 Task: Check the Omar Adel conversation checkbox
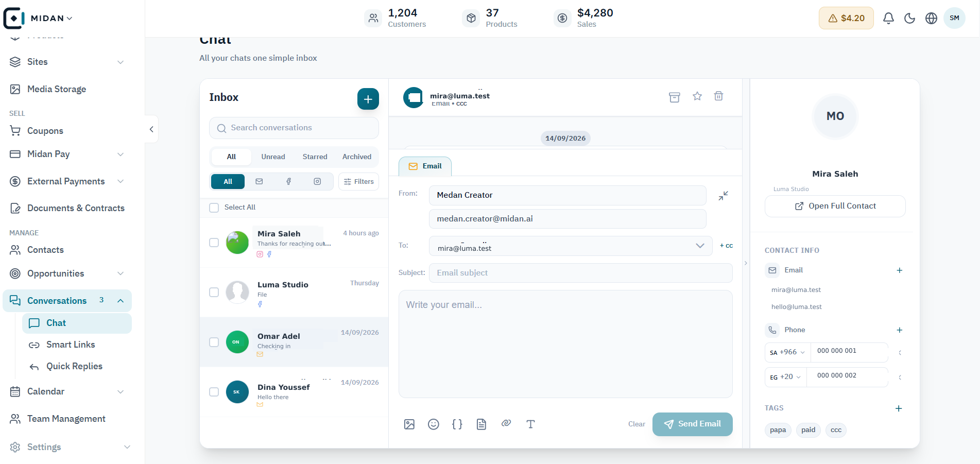click(x=214, y=342)
